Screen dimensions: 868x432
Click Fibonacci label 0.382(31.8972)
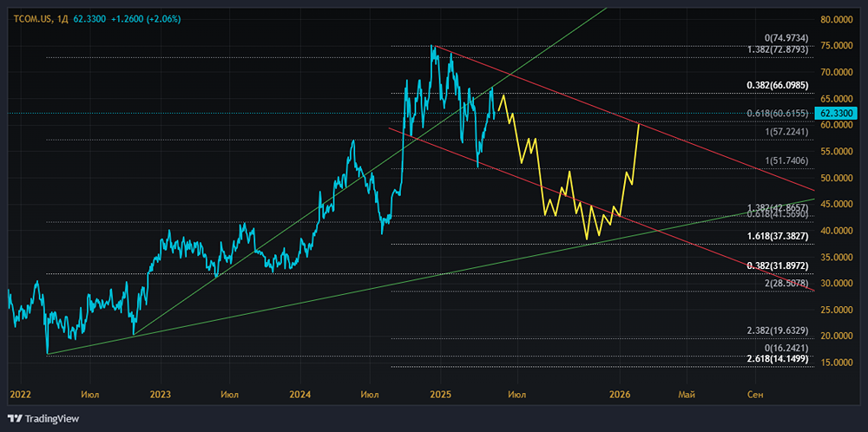coord(778,265)
